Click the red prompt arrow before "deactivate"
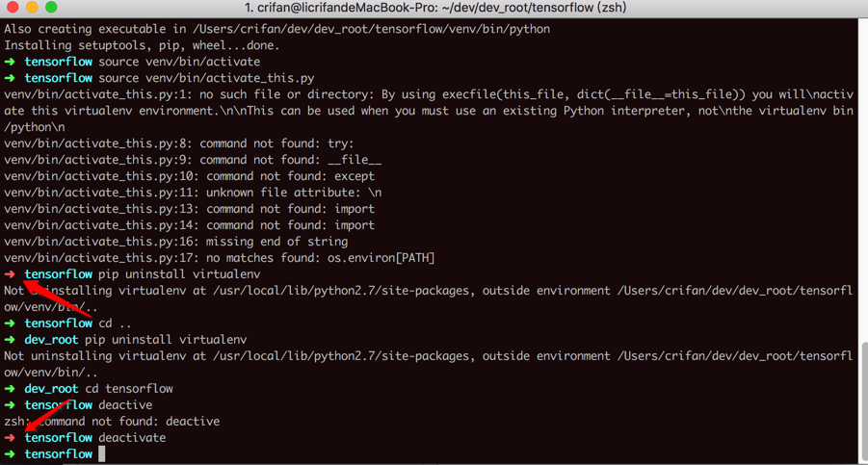This screenshot has width=868, height=465. click(11, 438)
